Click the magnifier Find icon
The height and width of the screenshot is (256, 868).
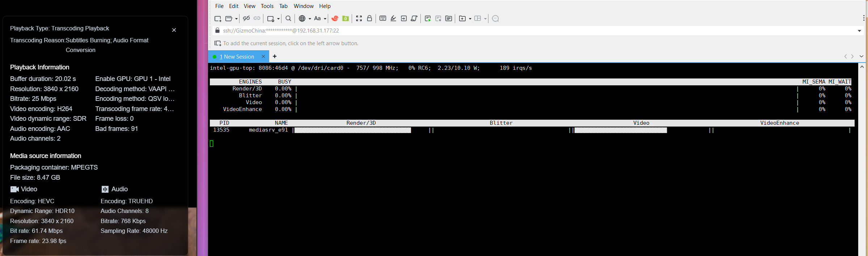pos(288,18)
